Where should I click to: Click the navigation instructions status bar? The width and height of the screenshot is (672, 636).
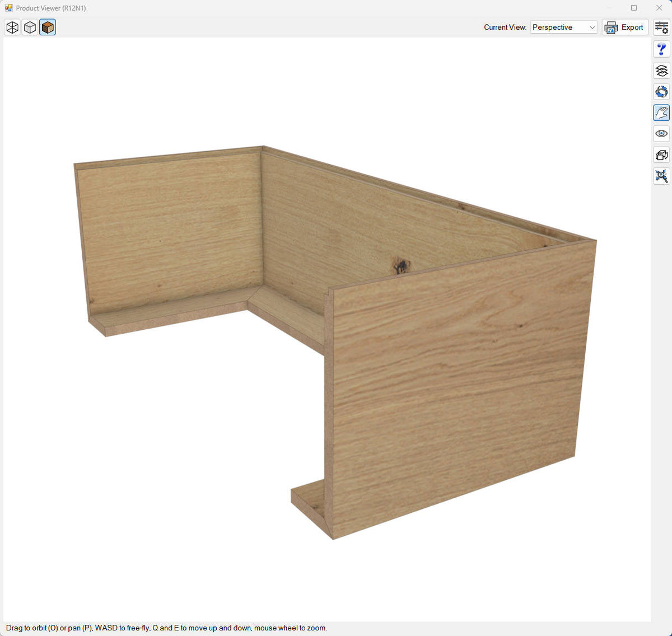click(165, 628)
